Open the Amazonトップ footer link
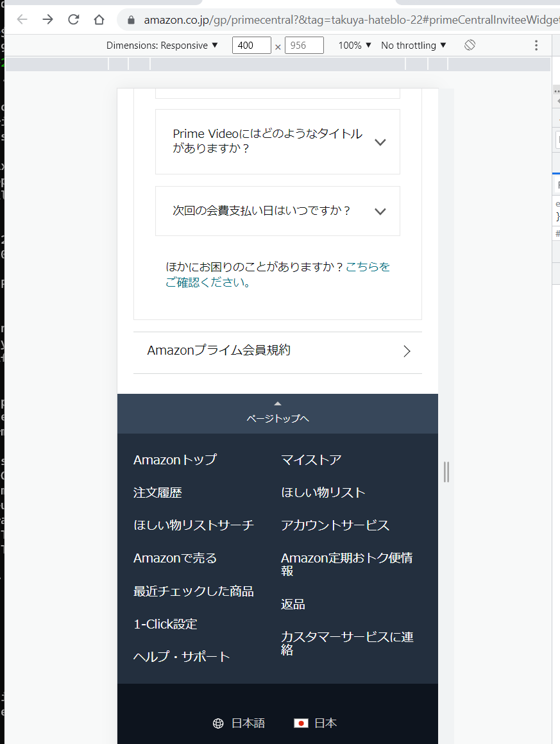 click(175, 460)
